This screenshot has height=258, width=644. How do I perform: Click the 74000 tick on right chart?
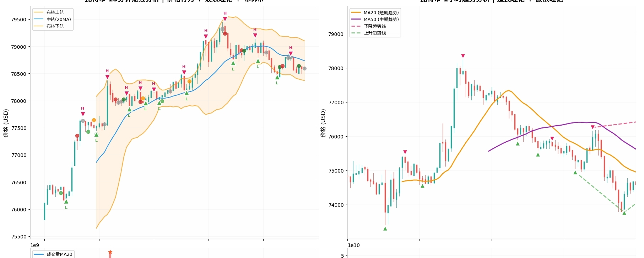click(336, 205)
